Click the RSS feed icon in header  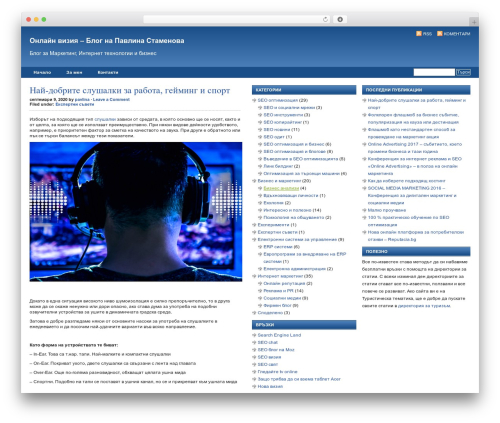[x=419, y=34]
